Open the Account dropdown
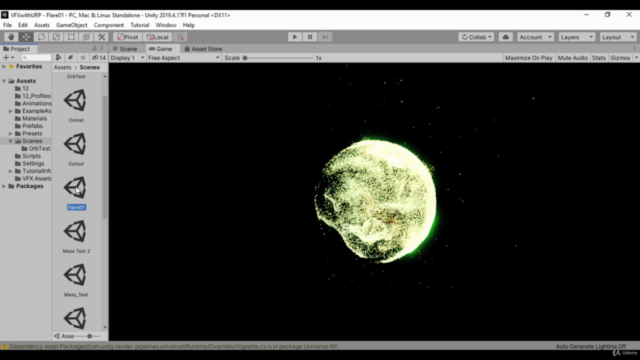640x360 pixels. [536, 37]
